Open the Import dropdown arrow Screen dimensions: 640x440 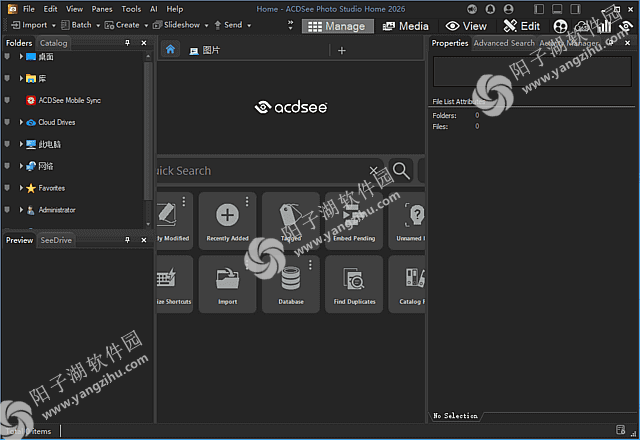(x=53, y=26)
